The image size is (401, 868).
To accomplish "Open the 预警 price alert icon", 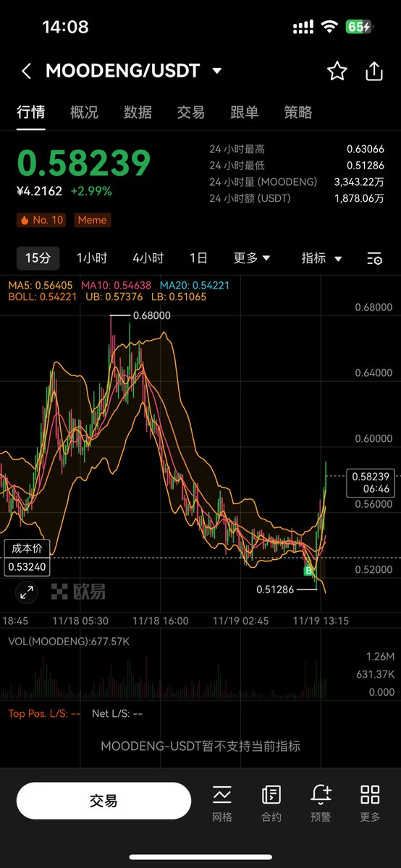I will 321,803.
